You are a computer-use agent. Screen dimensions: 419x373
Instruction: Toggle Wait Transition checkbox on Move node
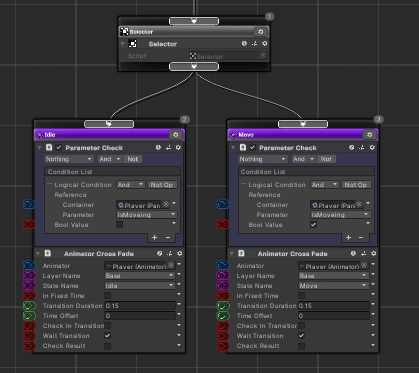301,336
